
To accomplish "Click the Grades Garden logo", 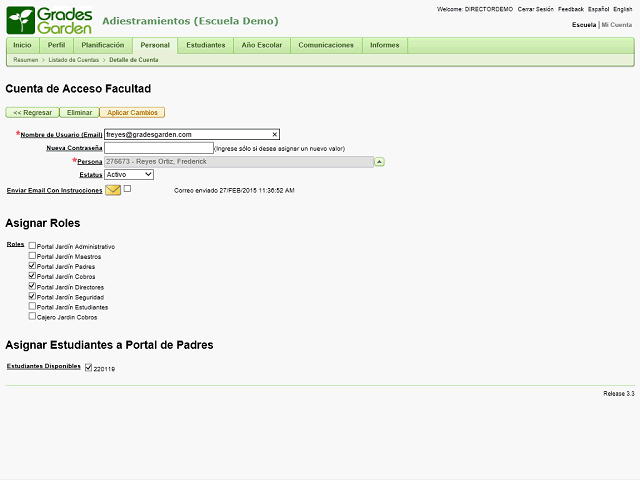I will coord(49,20).
